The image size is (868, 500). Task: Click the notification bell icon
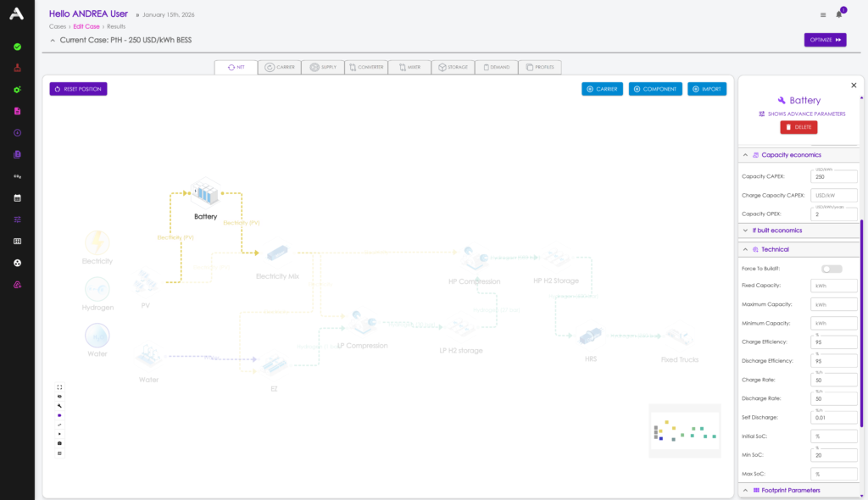tap(839, 14)
